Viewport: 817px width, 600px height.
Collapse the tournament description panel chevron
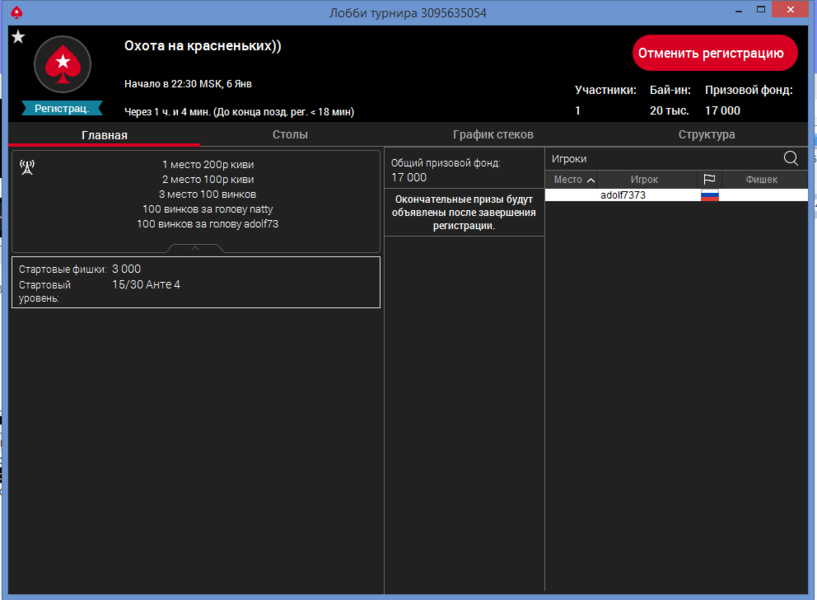(195, 247)
